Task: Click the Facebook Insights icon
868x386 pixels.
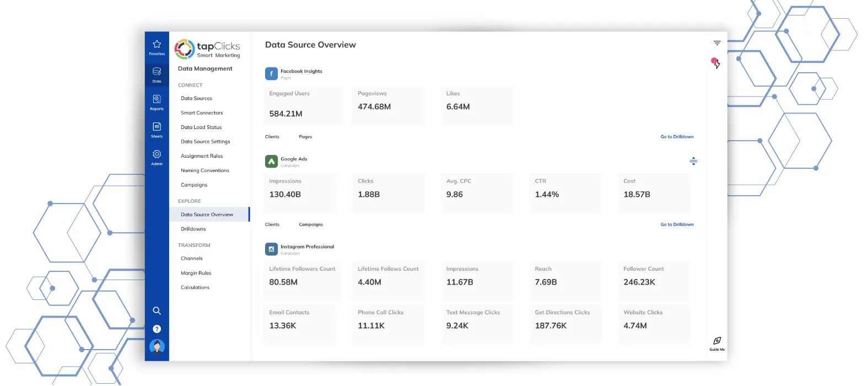Action: pos(271,73)
